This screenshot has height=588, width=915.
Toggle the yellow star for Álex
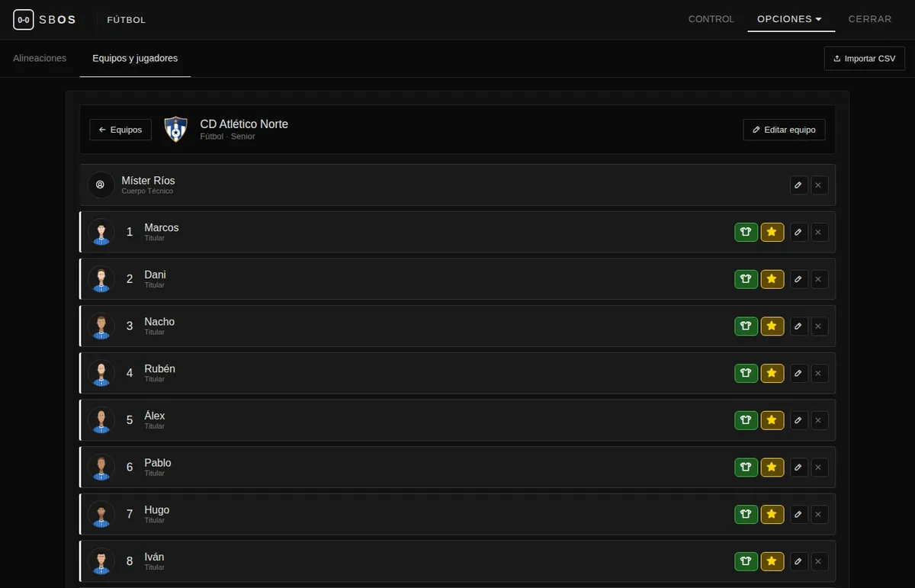(772, 420)
